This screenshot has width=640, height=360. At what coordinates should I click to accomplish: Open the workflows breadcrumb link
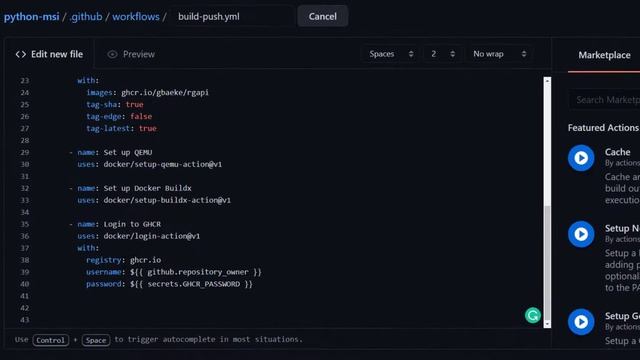click(136, 17)
